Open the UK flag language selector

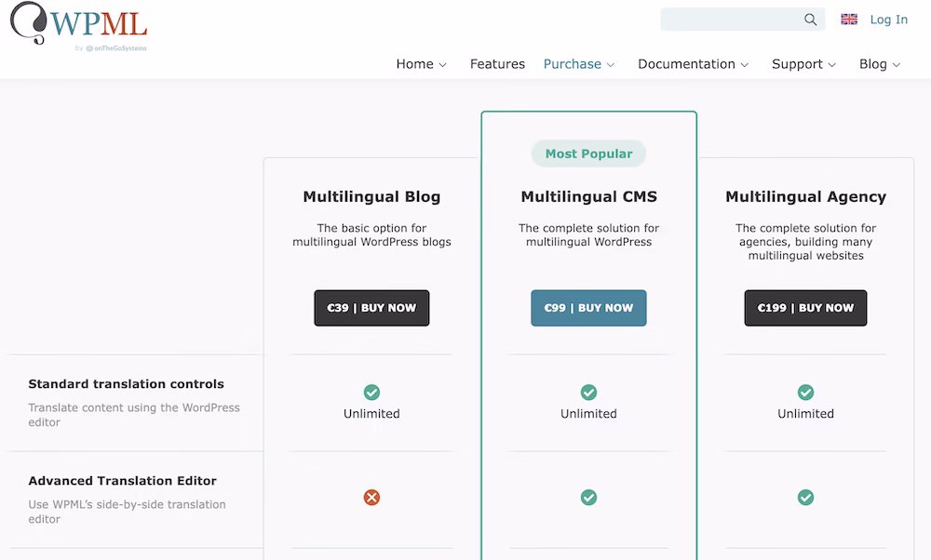(849, 20)
